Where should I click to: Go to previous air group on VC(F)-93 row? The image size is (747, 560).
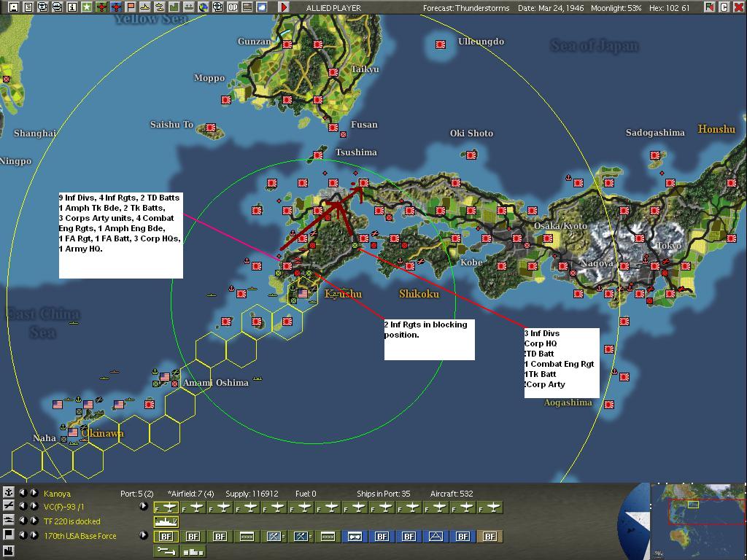tap(23, 506)
